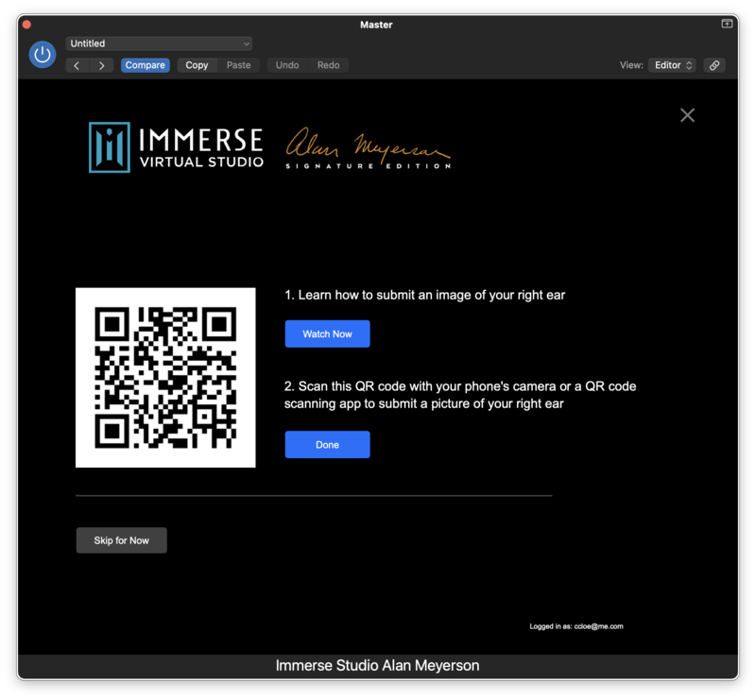This screenshot has width=756, height=700.
Task: Toggle the plug-in power bypass button
Action: pos(43,55)
